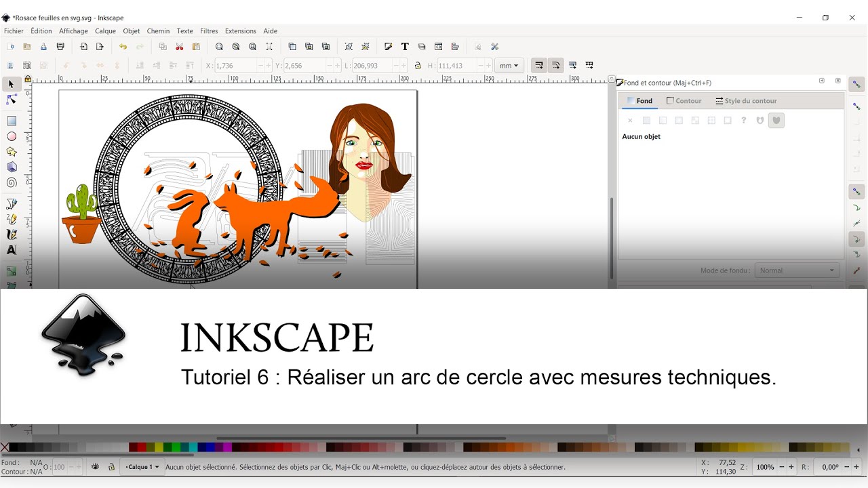
Task: Select the Pencil freehand tool
Action: 12,219
